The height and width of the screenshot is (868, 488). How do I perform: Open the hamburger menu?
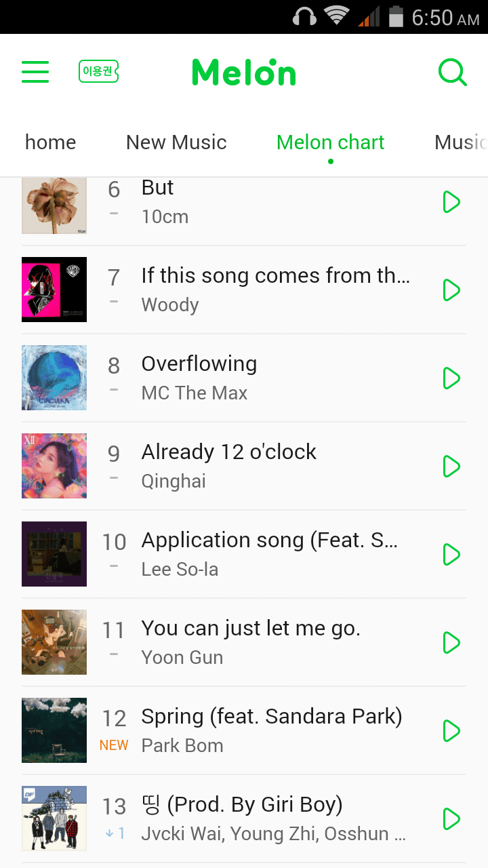tap(35, 72)
